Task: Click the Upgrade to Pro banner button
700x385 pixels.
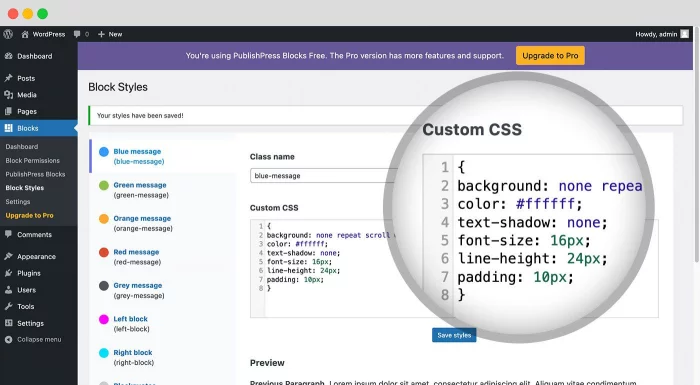Action: click(550, 56)
